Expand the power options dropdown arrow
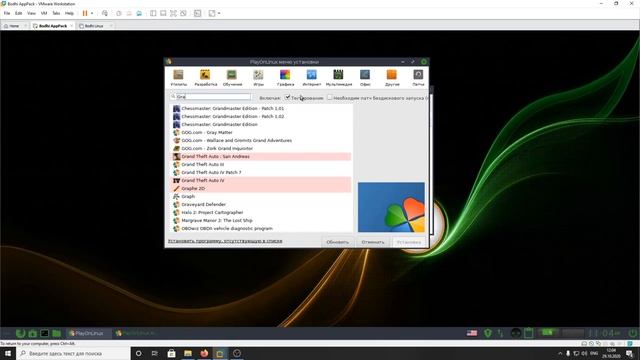 coord(92,13)
